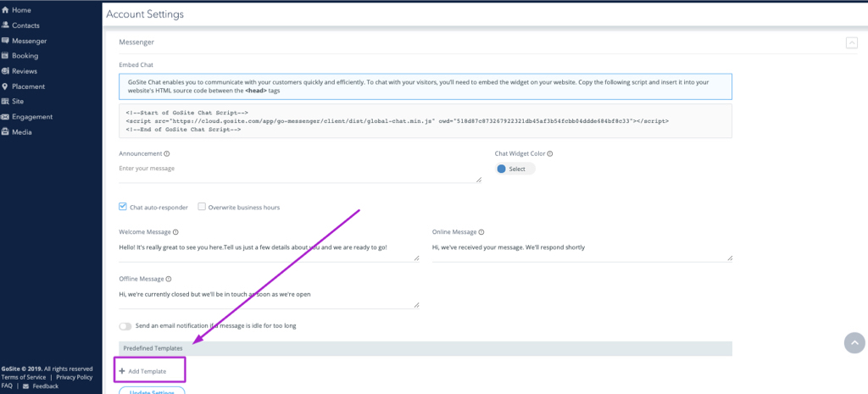Click the Contacts people icon
This screenshot has height=394, width=868.
point(6,25)
